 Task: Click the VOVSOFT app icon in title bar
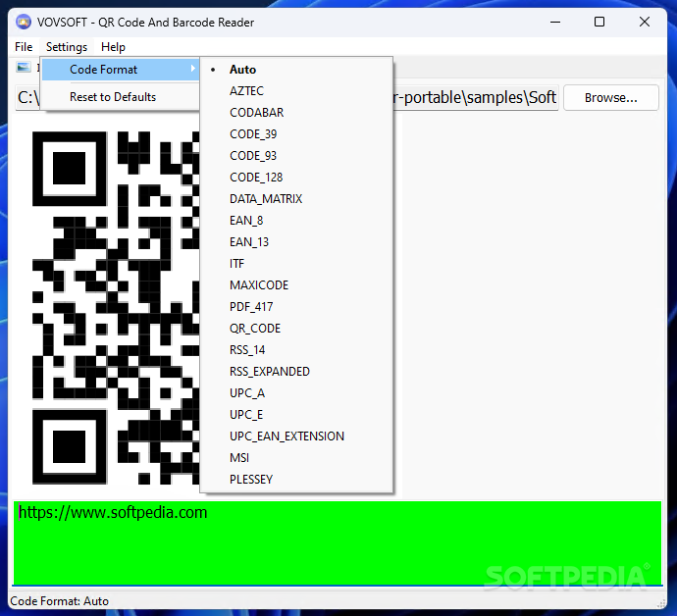click(24, 22)
